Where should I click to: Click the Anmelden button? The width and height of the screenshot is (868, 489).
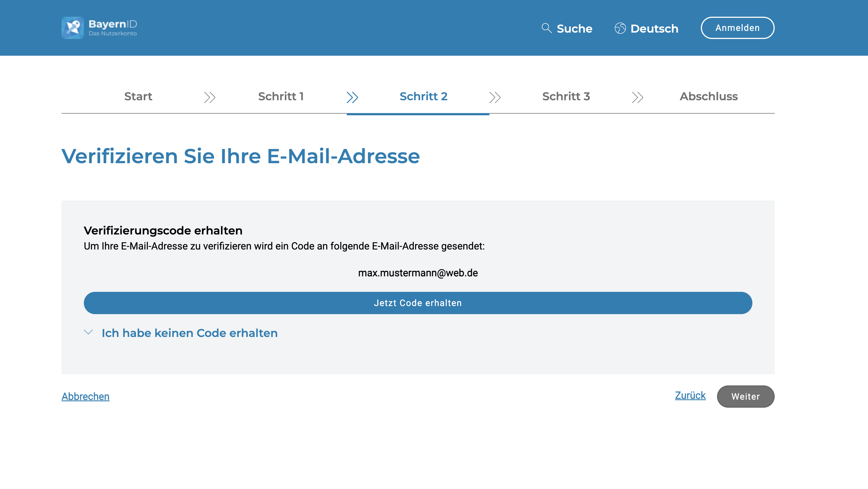[737, 28]
